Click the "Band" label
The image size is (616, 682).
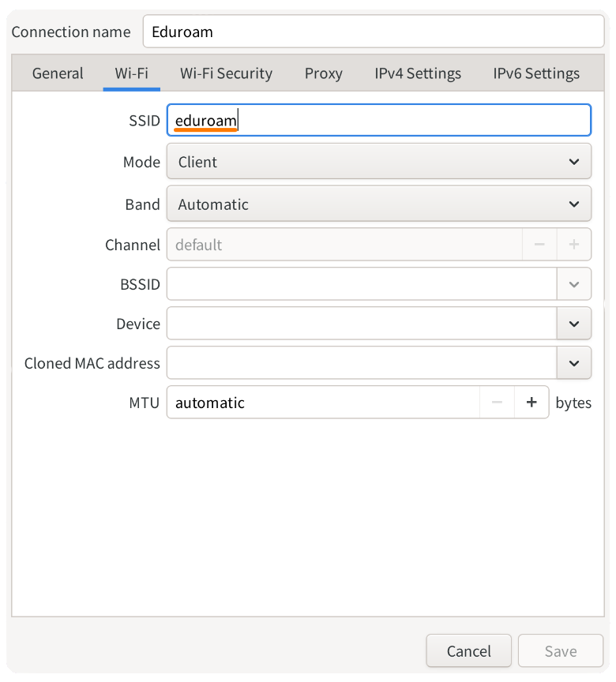[x=143, y=204]
